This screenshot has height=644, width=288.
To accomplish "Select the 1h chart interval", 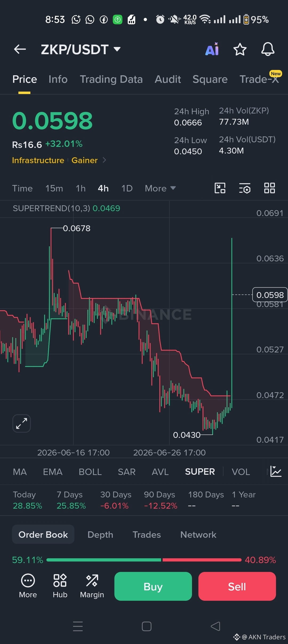I will [x=81, y=188].
